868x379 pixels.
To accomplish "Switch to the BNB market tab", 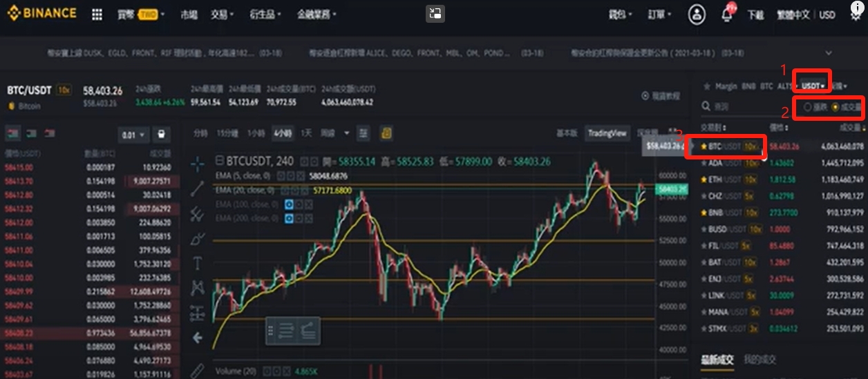I will pos(749,86).
